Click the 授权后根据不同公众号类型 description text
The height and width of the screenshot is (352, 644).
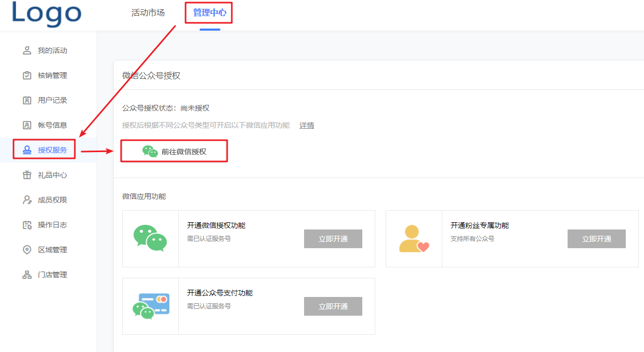(x=206, y=125)
